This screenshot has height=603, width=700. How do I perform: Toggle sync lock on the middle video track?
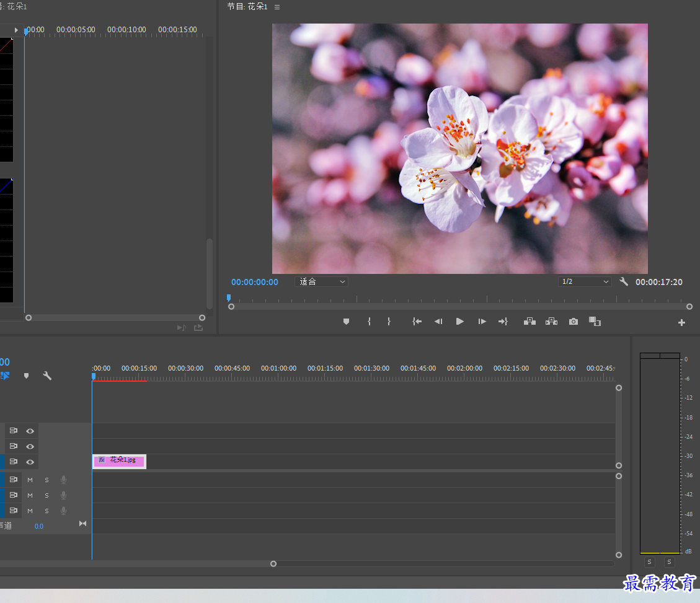point(14,446)
